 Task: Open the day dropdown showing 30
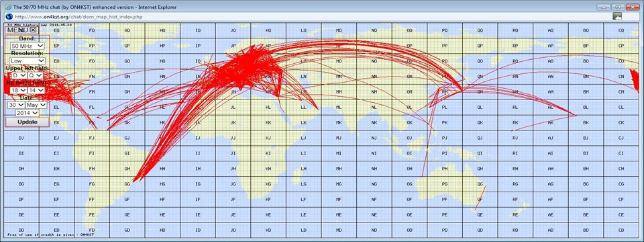click(x=16, y=105)
